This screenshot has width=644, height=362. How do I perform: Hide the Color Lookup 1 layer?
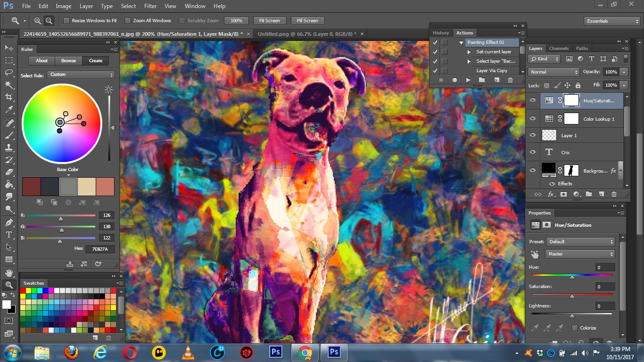[533, 119]
